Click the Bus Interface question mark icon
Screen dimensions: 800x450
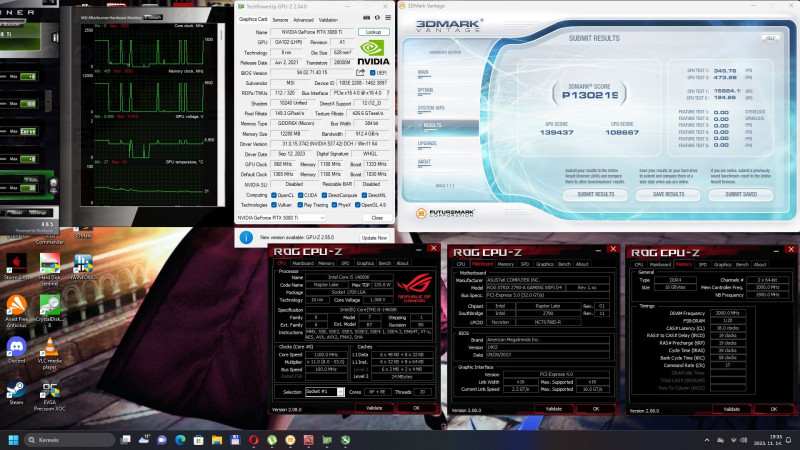(388, 93)
